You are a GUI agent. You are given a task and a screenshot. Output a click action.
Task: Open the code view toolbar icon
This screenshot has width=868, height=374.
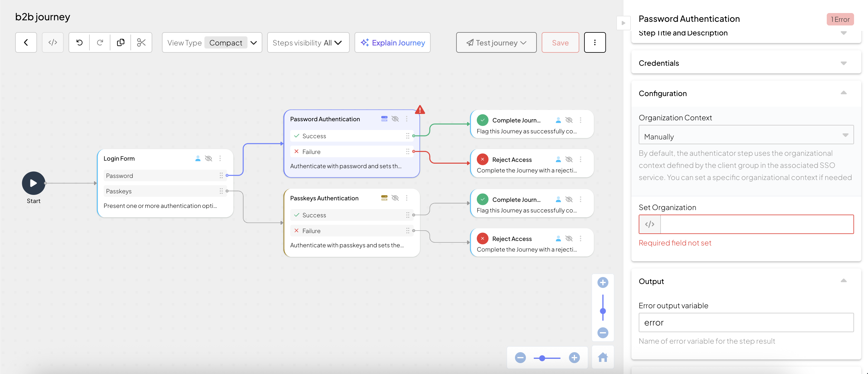click(52, 42)
